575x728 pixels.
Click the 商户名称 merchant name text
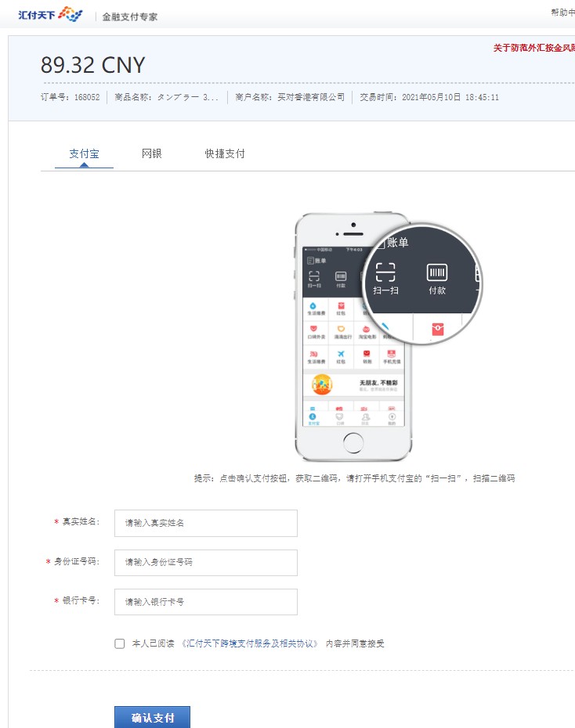point(290,97)
